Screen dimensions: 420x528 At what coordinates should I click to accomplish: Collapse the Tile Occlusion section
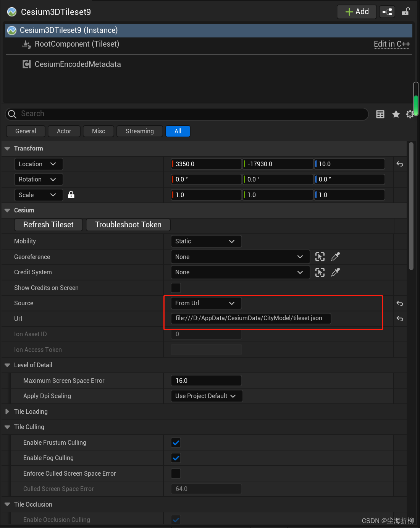tap(7, 504)
